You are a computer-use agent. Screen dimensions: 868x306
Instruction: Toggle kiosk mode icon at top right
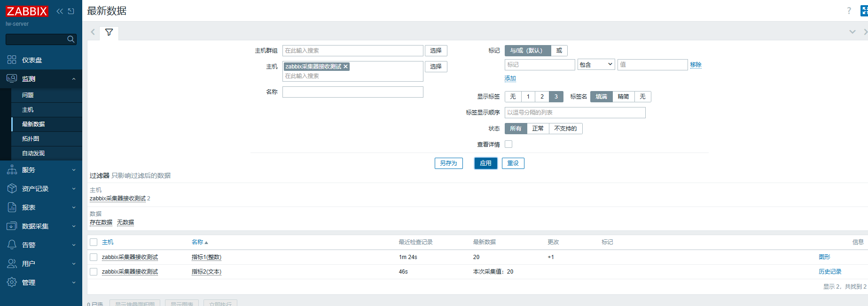click(864, 11)
